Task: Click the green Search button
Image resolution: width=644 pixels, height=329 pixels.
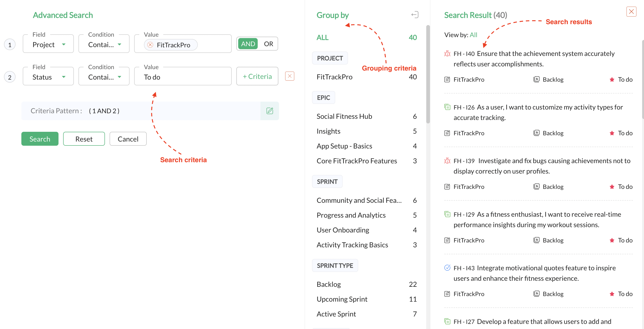Action: pyautogui.click(x=40, y=139)
